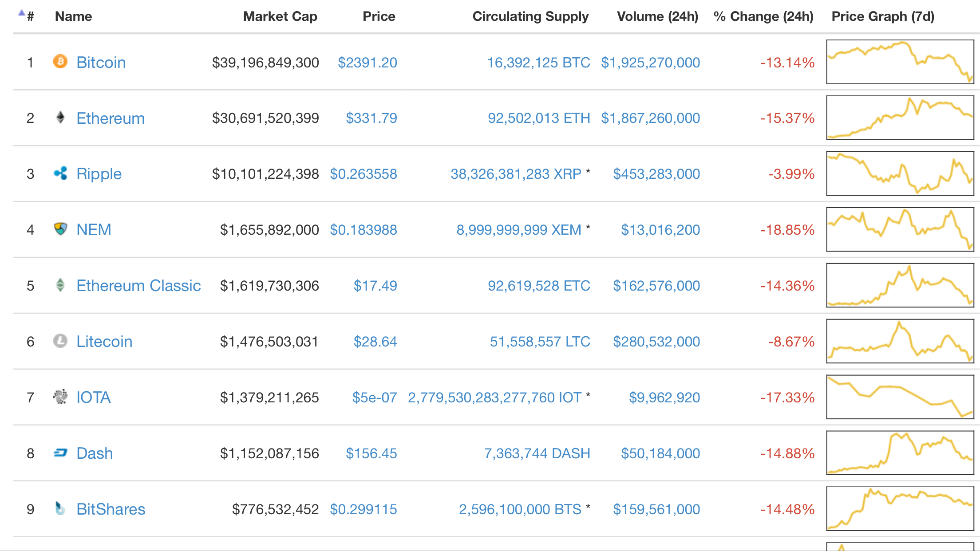Screen dimensions: 980x551
Task: Click the Dash logo icon
Action: (60, 453)
